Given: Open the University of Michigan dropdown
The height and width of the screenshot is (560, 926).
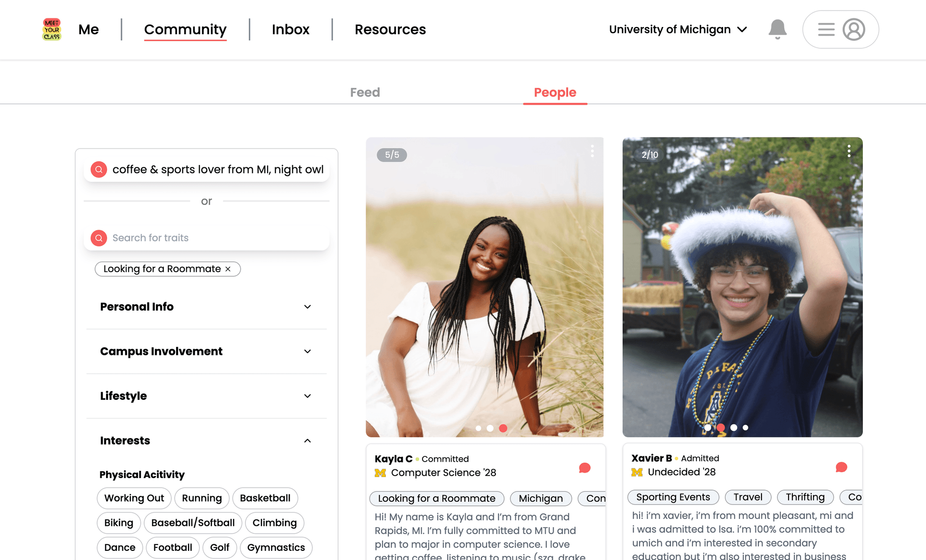Looking at the screenshot, I should pos(678,29).
